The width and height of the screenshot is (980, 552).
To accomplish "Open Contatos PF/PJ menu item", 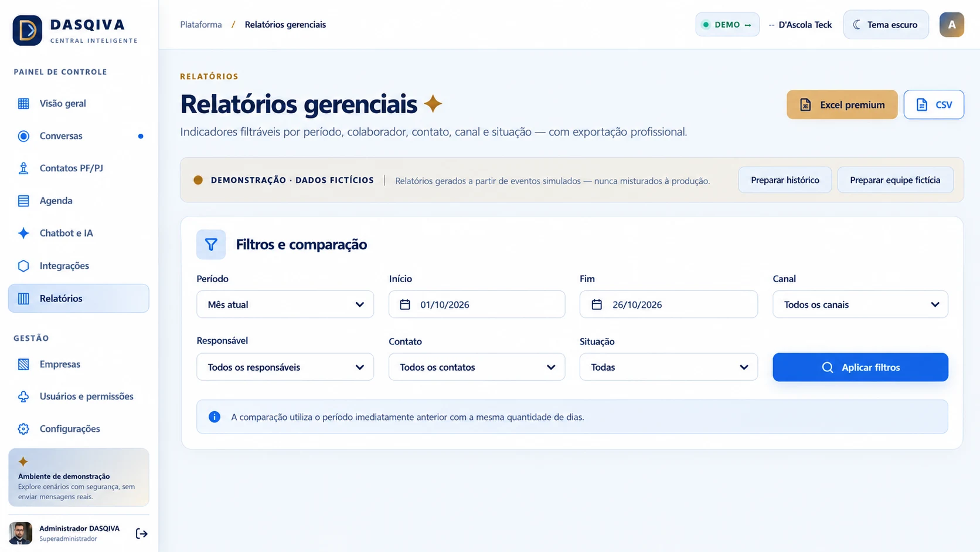I will (x=79, y=168).
